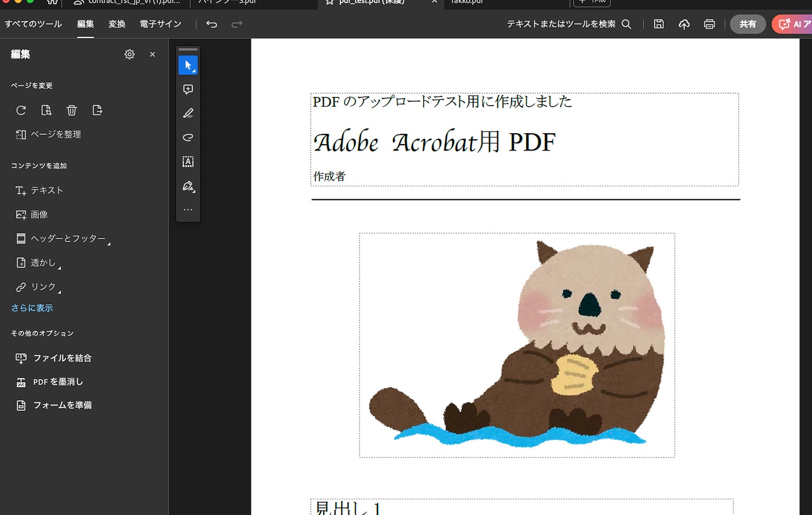The image size is (812, 515).
Task: Open ページを整理 to organize pages
Action: [54, 134]
